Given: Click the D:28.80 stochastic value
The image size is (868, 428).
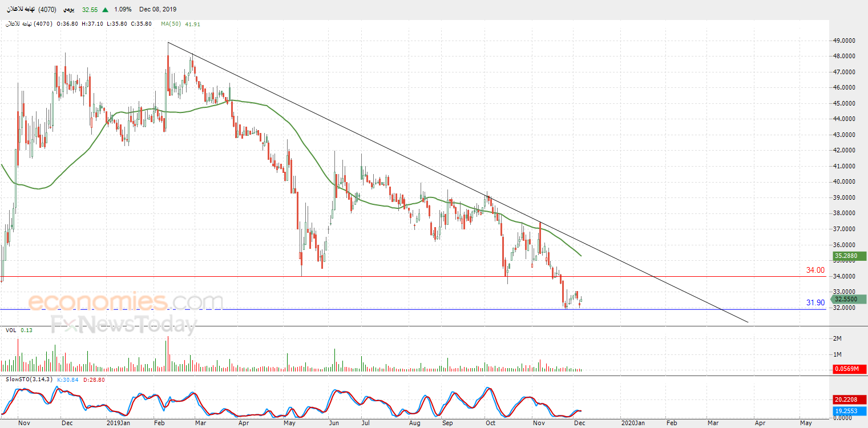Looking at the screenshot, I should (93, 379).
